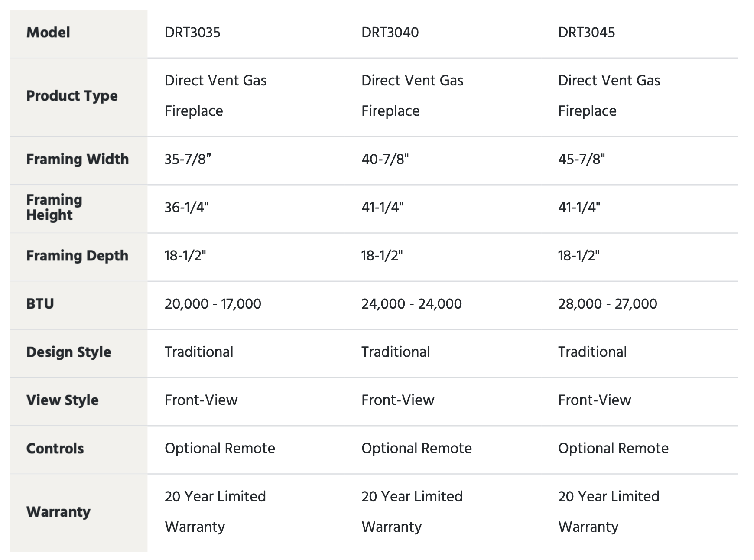Click the Framing Height row label

coord(54,207)
